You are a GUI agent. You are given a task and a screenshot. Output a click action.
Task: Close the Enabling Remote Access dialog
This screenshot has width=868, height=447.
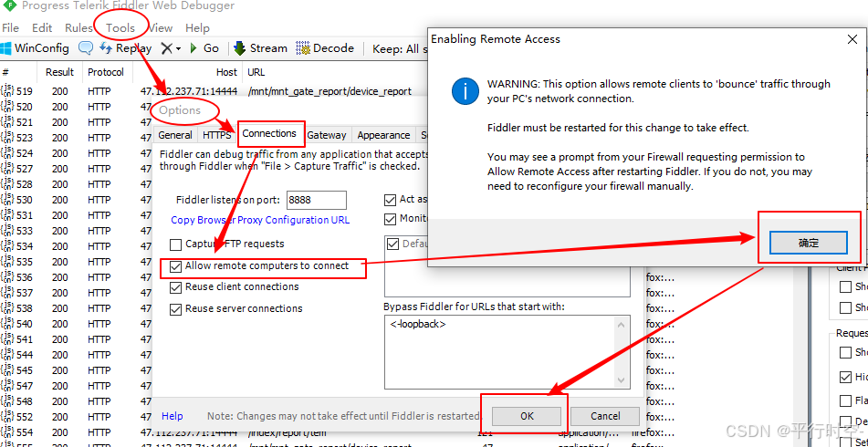[852, 39]
